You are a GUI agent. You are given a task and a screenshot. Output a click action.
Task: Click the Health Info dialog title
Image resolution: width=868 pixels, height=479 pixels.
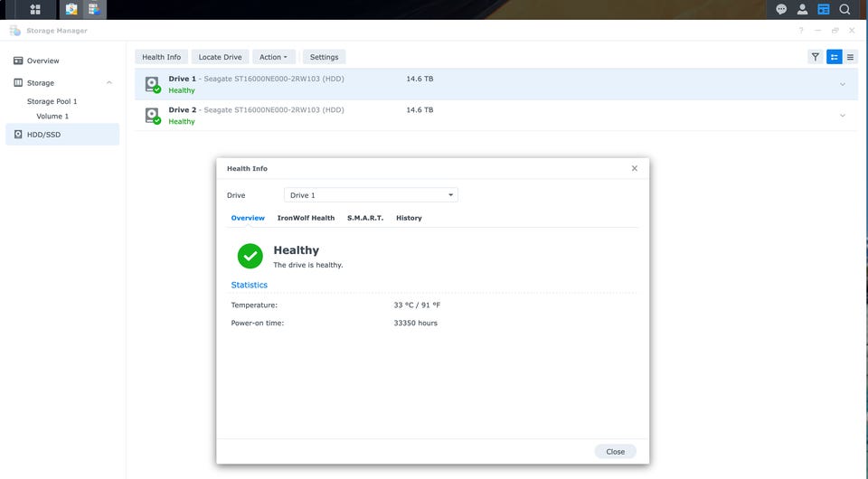(x=247, y=168)
